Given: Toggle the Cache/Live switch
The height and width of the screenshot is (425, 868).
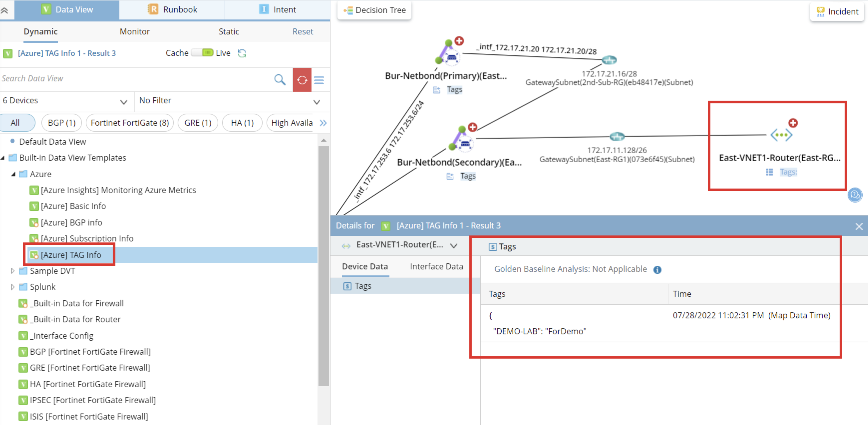Looking at the screenshot, I should click(x=202, y=53).
